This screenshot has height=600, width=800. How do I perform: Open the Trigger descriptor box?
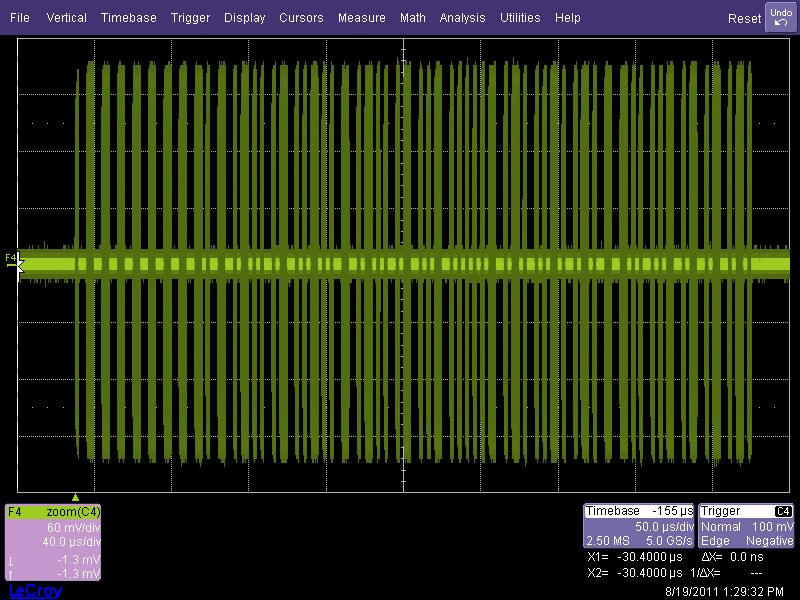(x=746, y=526)
